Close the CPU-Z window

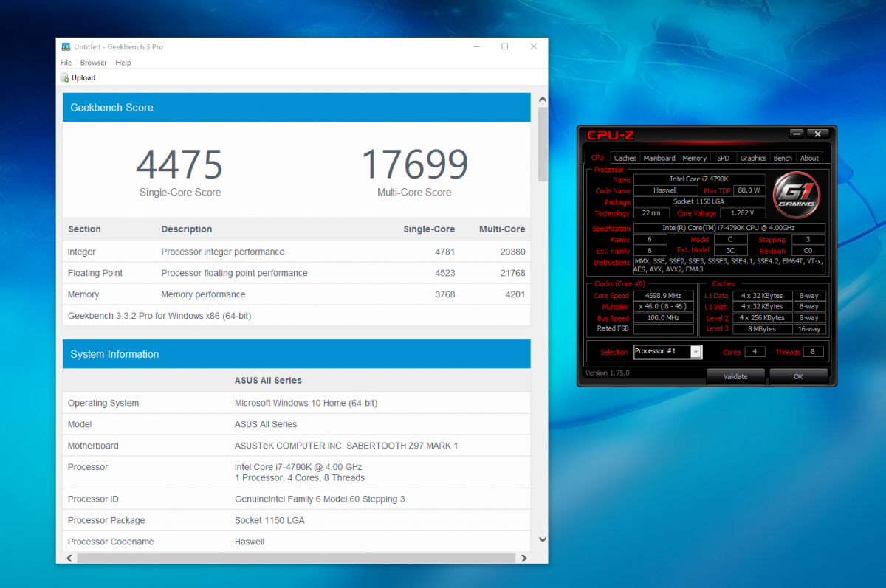coord(818,134)
